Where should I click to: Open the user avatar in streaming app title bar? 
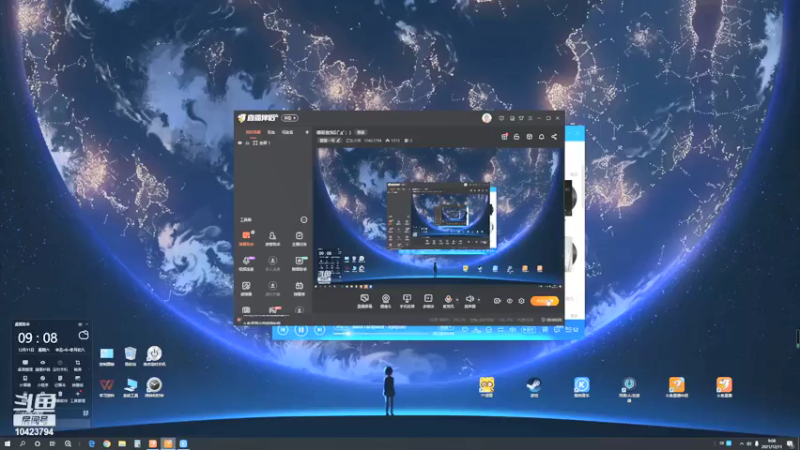tap(486, 118)
